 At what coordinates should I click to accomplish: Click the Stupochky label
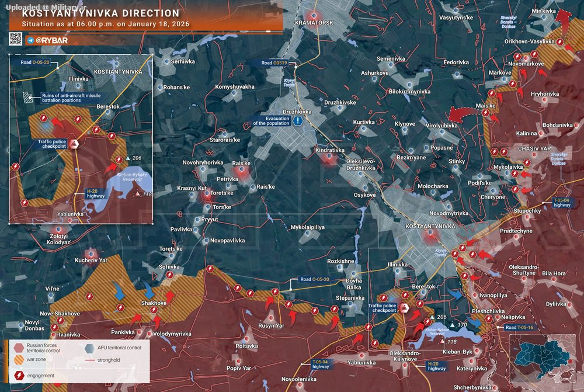pyautogui.click(x=527, y=211)
